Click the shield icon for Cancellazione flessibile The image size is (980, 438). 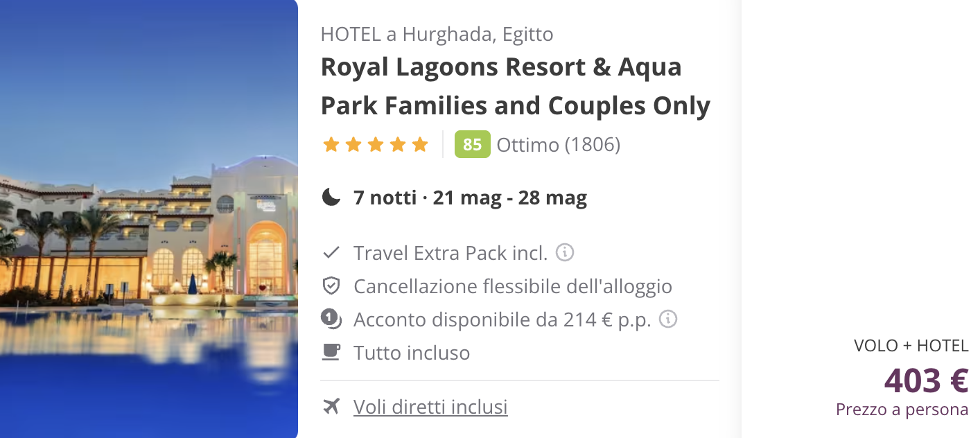[x=331, y=286]
